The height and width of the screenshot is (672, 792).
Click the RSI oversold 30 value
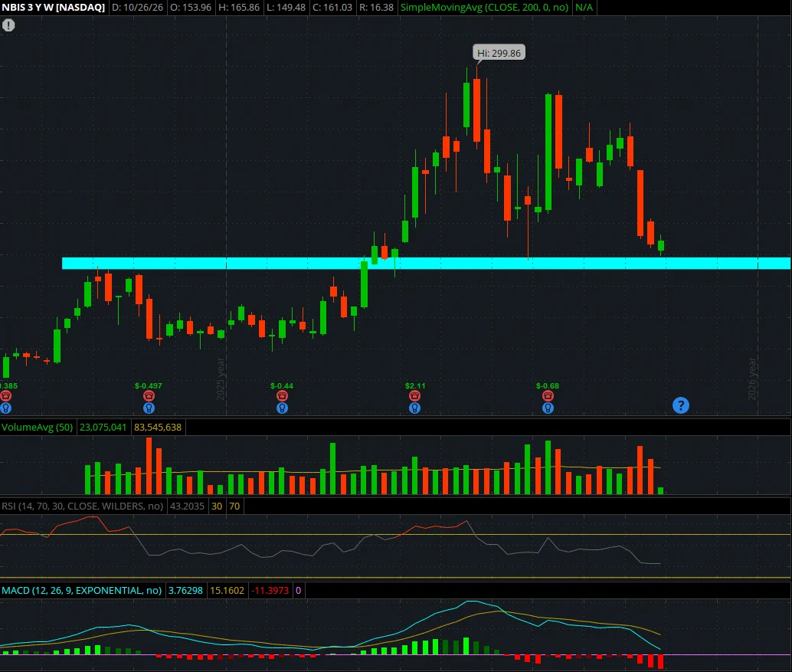217,506
